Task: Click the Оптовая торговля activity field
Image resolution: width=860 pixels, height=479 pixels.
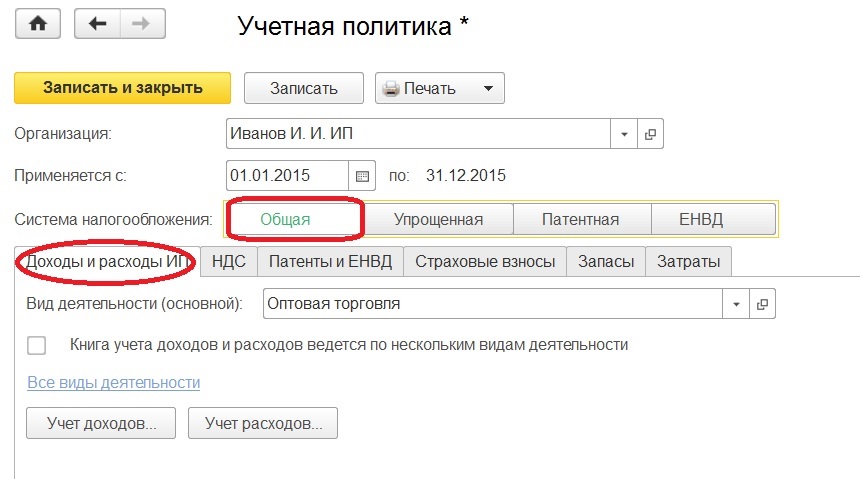Action: point(493,304)
